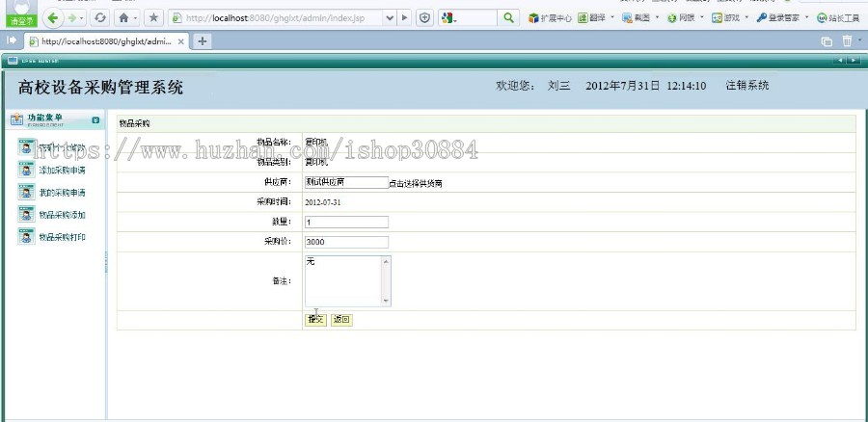Click the left arrow in the frame header
Image resolution: width=868 pixels, height=422 pixels.
840,61
